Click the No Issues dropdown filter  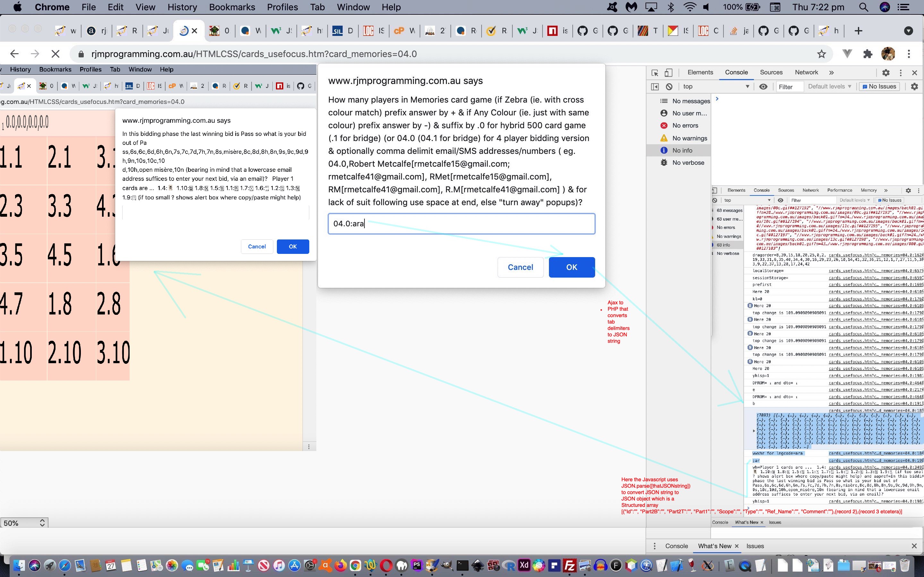(879, 87)
